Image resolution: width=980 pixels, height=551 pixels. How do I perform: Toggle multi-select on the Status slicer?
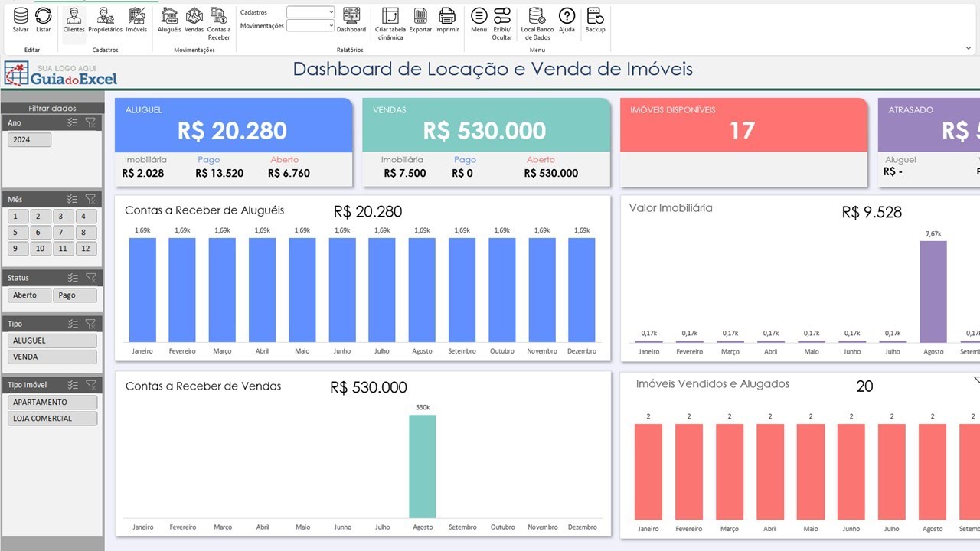point(73,278)
